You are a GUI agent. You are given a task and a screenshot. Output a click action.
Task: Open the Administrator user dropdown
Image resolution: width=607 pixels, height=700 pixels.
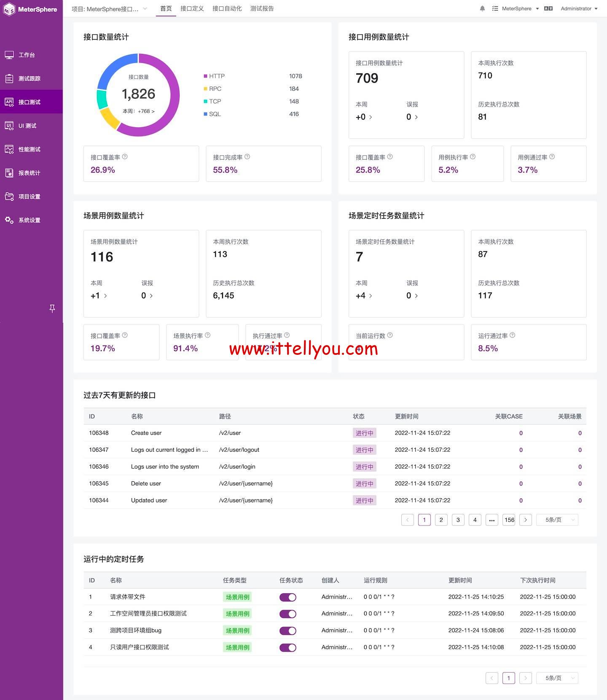click(579, 8)
